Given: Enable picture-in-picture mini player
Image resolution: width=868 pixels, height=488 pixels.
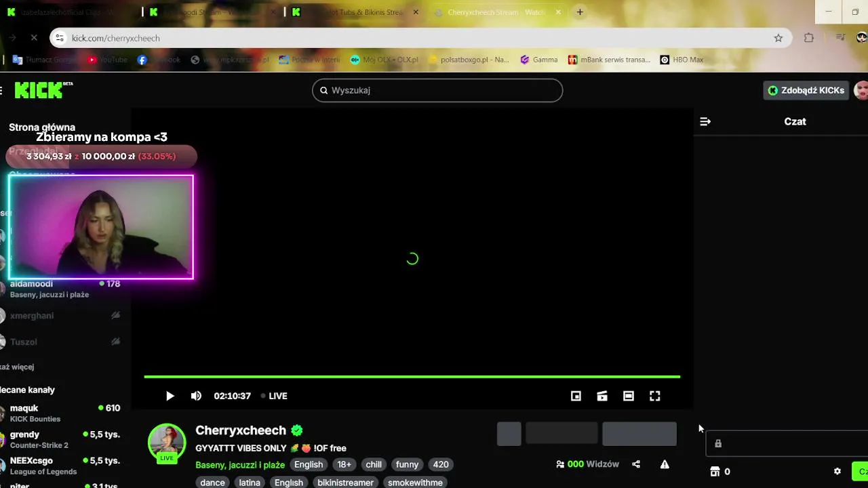Looking at the screenshot, I should [576, 396].
